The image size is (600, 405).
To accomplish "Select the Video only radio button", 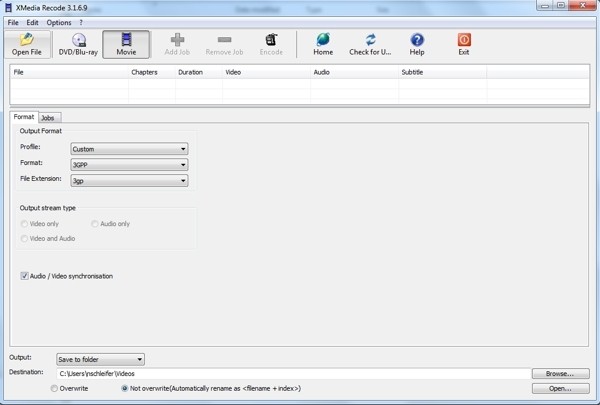I will [x=24, y=224].
